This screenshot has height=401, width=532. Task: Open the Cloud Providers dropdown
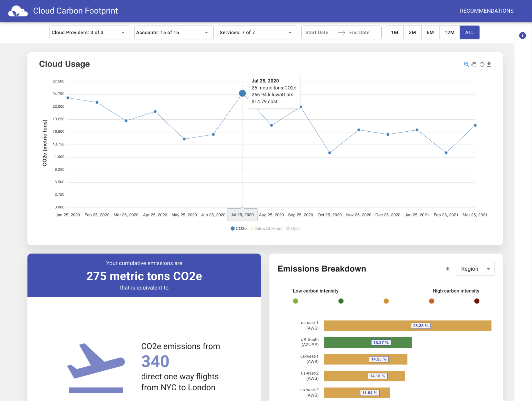tap(89, 33)
